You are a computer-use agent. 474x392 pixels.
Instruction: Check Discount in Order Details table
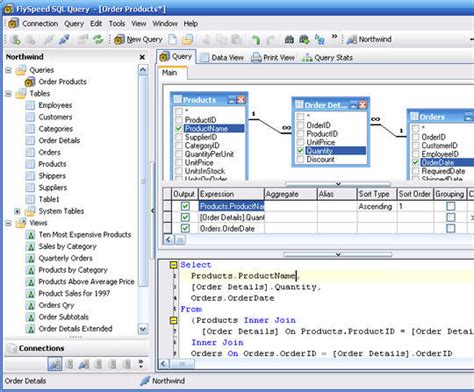click(300, 159)
